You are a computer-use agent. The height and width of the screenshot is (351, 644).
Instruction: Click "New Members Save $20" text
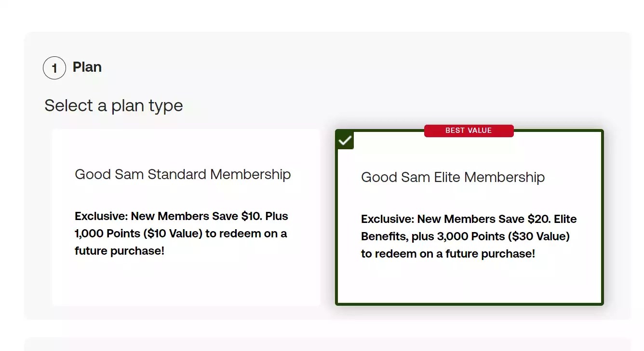(483, 219)
